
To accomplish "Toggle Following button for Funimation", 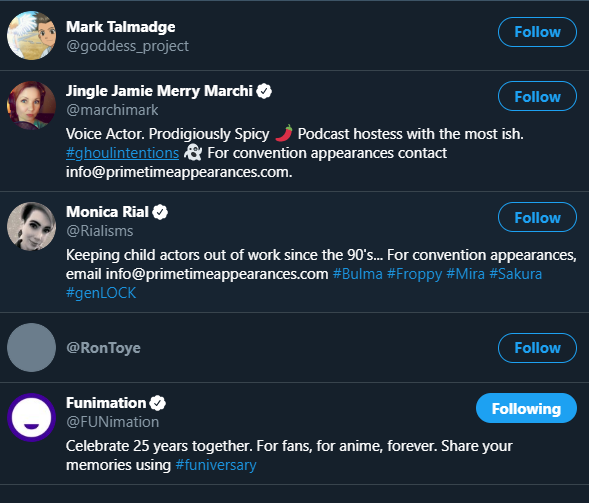I will [526, 408].
